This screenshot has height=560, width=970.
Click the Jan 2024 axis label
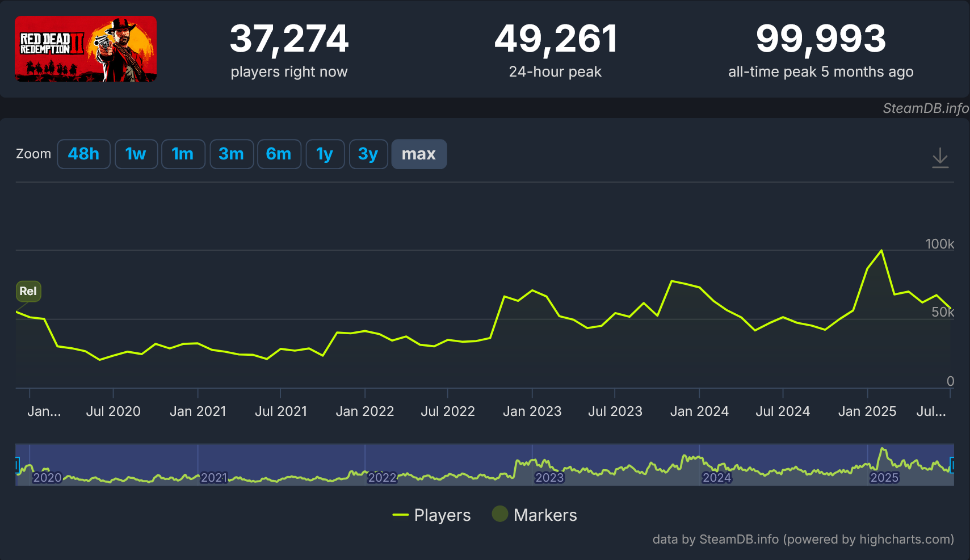coord(699,411)
